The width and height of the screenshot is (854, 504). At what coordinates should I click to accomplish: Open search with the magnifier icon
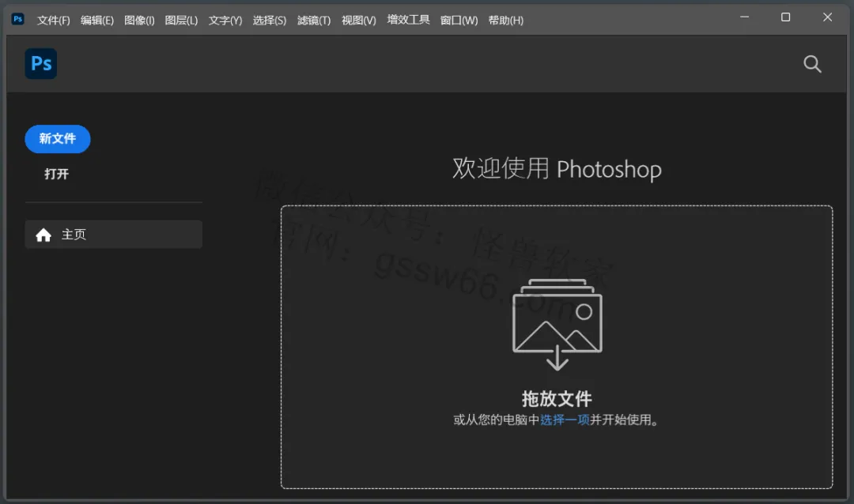click(x=812, y=64)
